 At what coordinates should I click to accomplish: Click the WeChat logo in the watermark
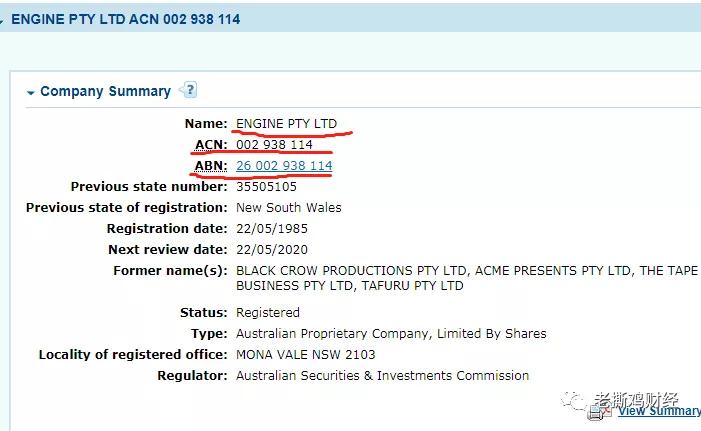pyautogui.click(x=574, y=400)
